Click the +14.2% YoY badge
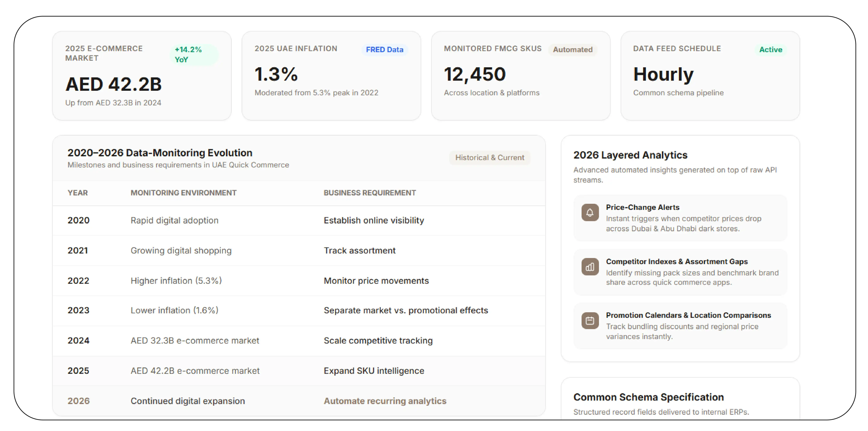This screenshot has width=868, height=431. 194,55
